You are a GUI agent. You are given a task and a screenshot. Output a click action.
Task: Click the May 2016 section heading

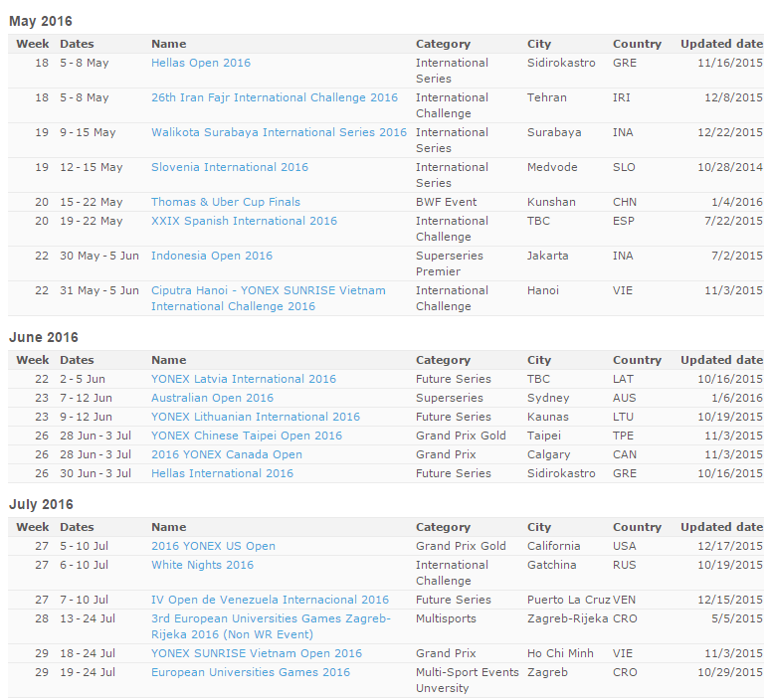tap(41, 21)
